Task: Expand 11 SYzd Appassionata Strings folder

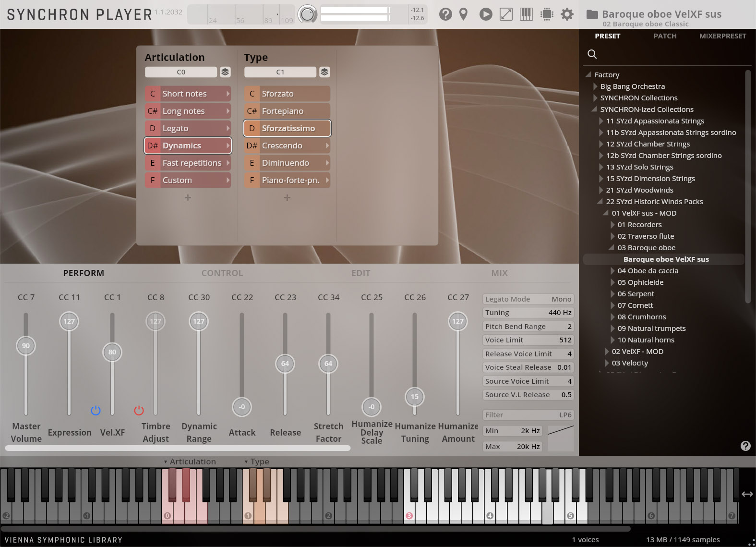Action: click(601, 121)
